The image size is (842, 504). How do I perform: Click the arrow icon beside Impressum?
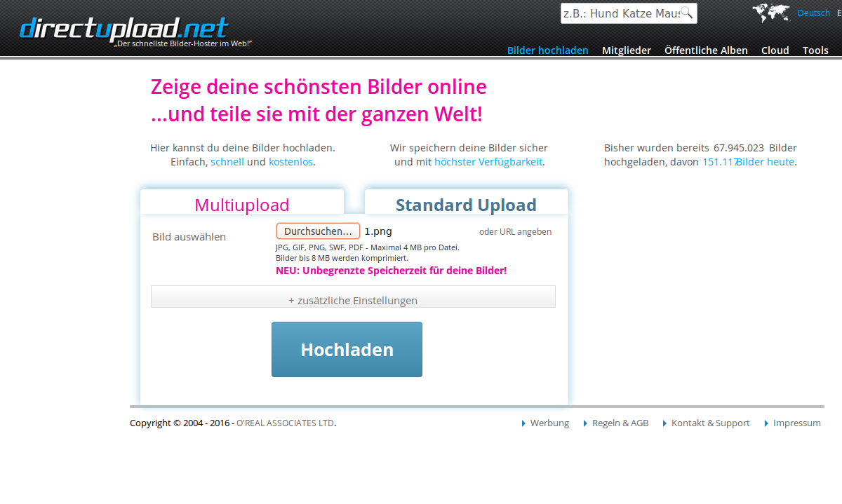[766, 423]
